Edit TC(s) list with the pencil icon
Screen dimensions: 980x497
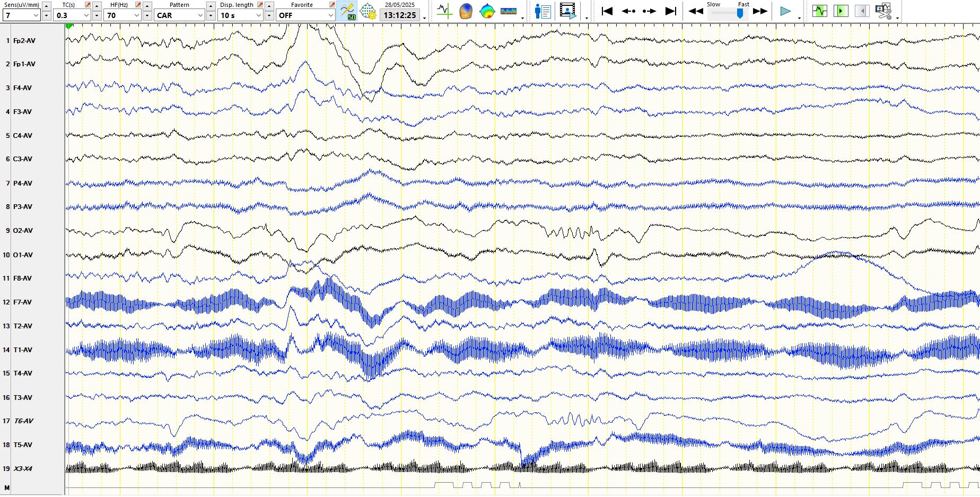pyautogui.click(x=88, y=5)
